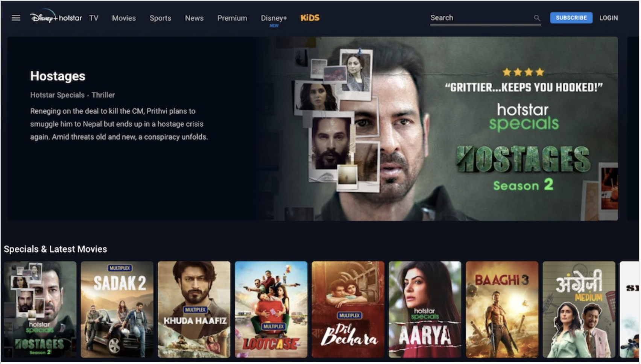Screen dimensions: 641x364
Task: Open the Khuda Haafiz thumbnail
Action: point(194,309)
